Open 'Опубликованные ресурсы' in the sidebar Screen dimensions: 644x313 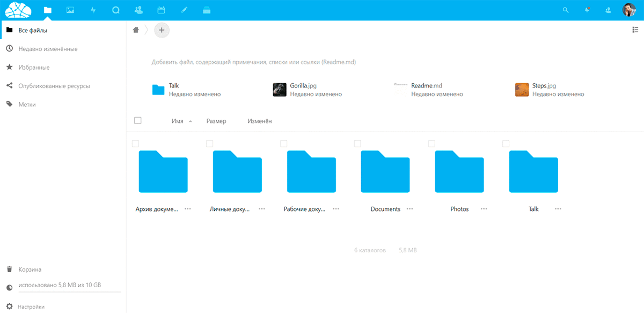click(63, 86)
